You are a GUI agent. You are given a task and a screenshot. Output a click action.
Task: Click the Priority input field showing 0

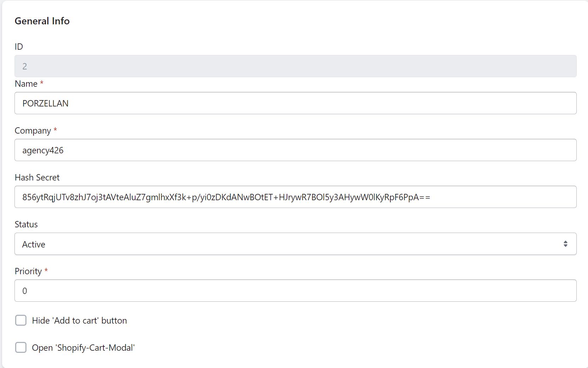(x=295, y=291)
